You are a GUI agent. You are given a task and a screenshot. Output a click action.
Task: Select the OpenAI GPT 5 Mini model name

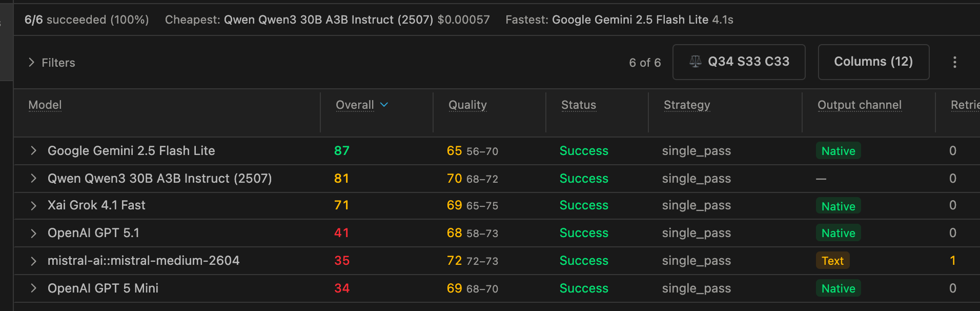click(103, 288)
